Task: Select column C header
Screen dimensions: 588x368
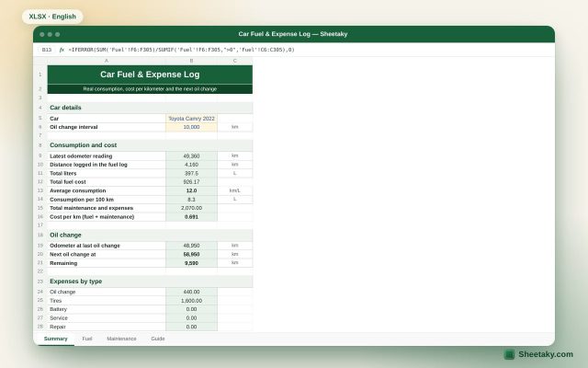Action: 235,61
